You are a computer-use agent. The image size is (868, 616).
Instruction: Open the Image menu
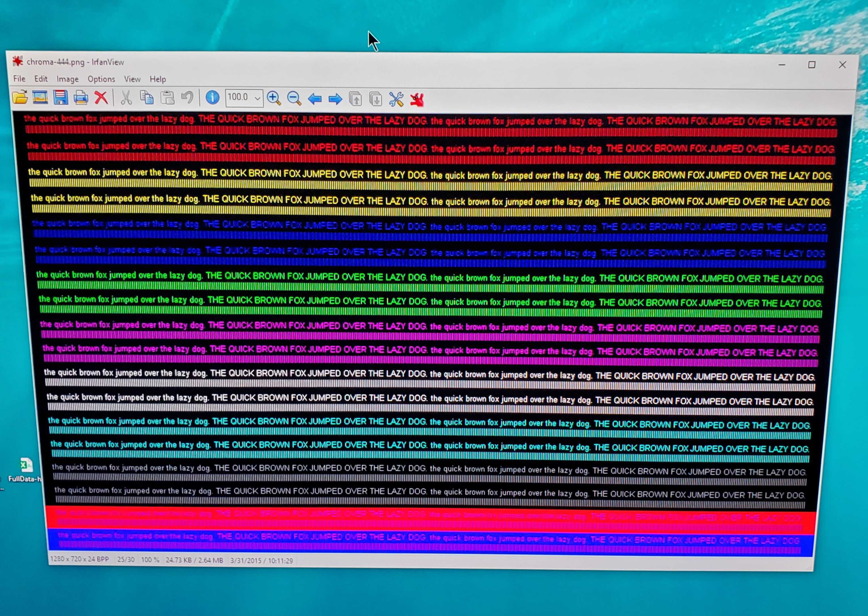pyautogui.click(x=67, y=79)
